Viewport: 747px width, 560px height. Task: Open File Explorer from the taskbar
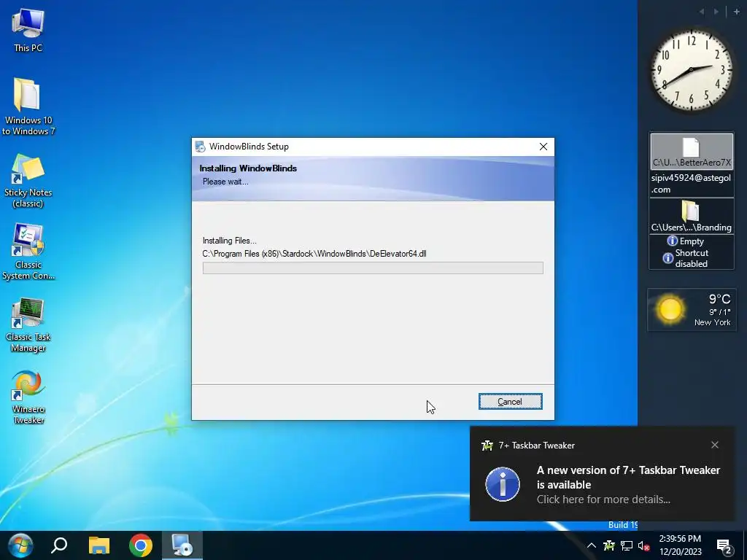click(99, 545)
